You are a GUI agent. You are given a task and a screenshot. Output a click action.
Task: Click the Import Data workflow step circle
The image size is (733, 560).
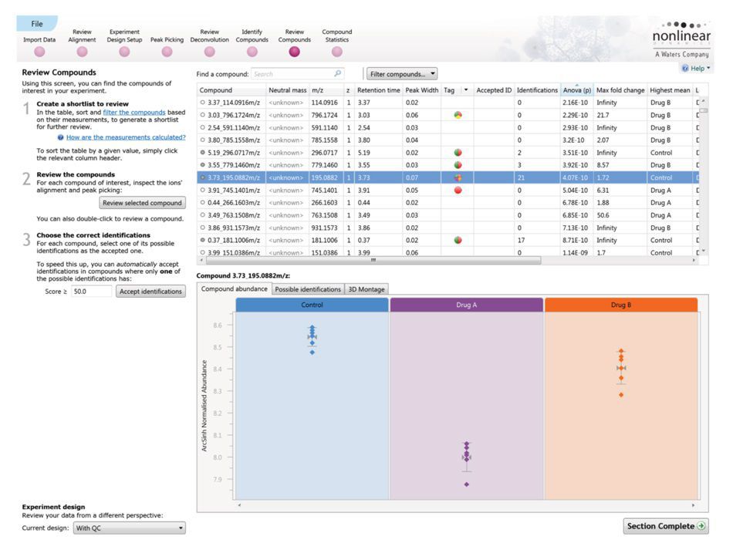[39, 52]
